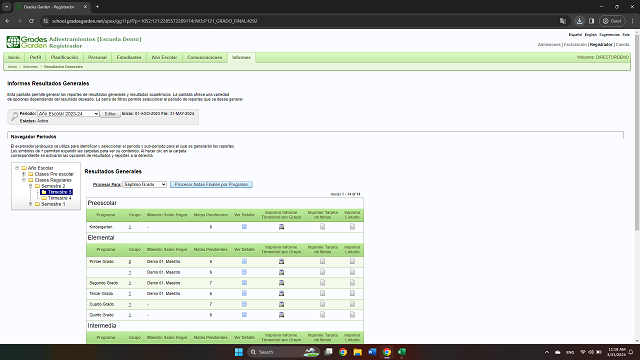Open Ver Detalle for Segundo Grado

tap(244, 282)
